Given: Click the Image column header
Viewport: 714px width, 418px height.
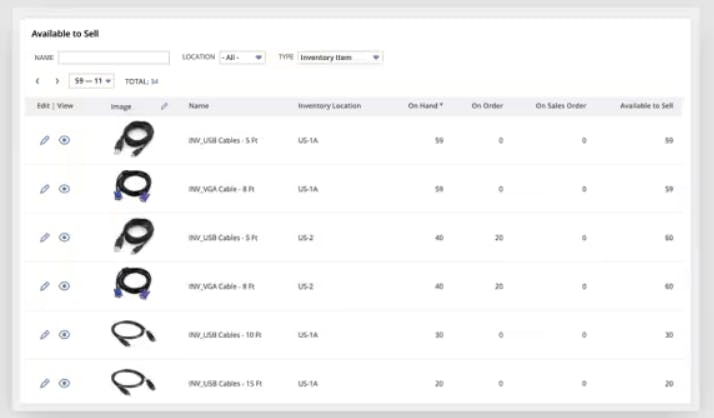Looking at the screenshot, I should tap(121, 107).
